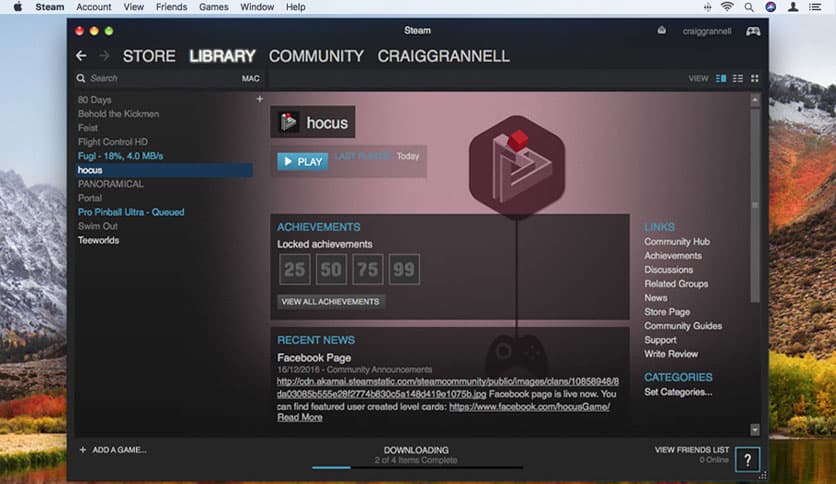Click the forward arrow navigation icon
This screenshot has height=484, width=836.
(104, 55)
